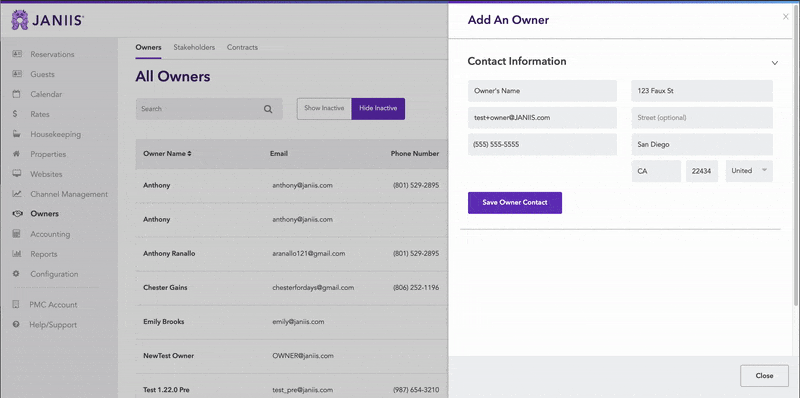The width and height of the screenshot is (800, 398).
Task: Click the Close button at panel bottom
Action: click(764, 376)
